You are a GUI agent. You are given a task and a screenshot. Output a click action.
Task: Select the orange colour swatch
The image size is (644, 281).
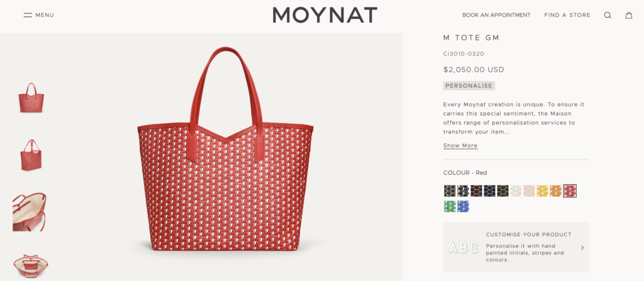click(x=555, y=190)
